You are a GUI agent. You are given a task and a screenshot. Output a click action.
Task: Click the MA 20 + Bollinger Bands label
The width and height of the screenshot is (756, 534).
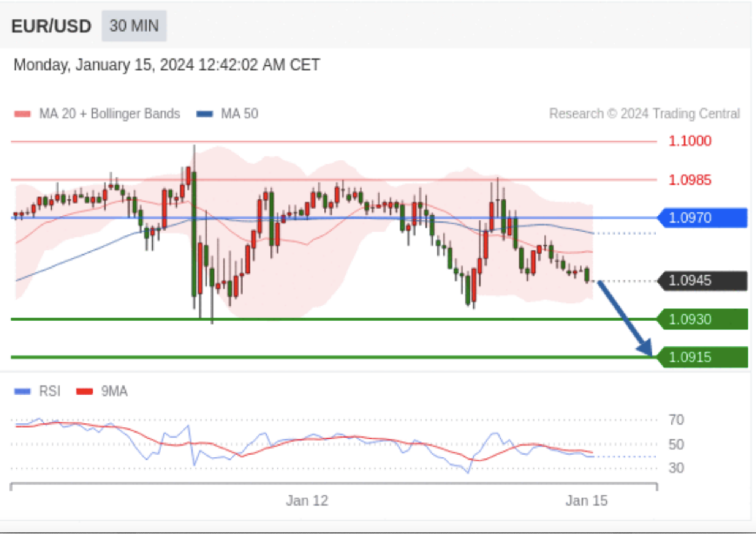109,114
